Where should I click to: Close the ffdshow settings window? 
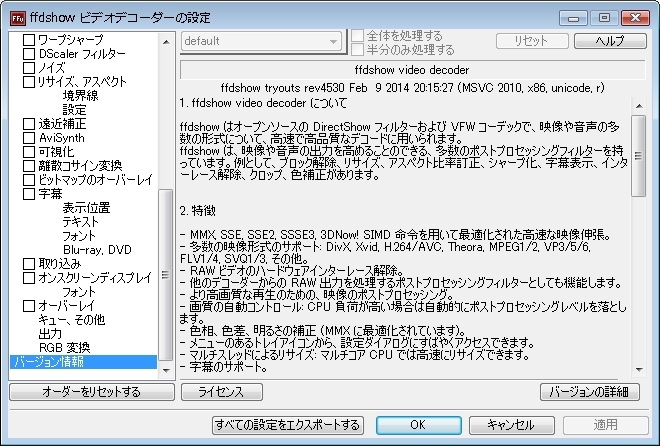pyautogui.click(x=635, y=18)
